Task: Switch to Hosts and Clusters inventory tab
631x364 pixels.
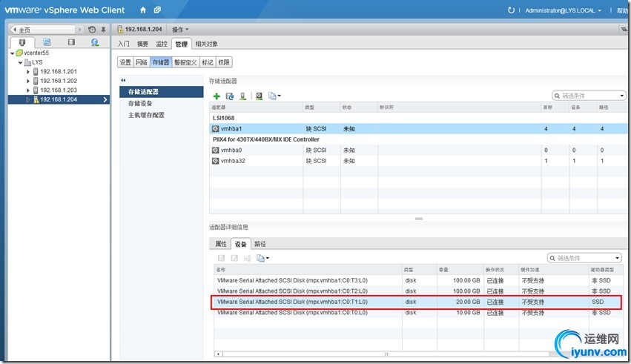Action: (22, 42)
